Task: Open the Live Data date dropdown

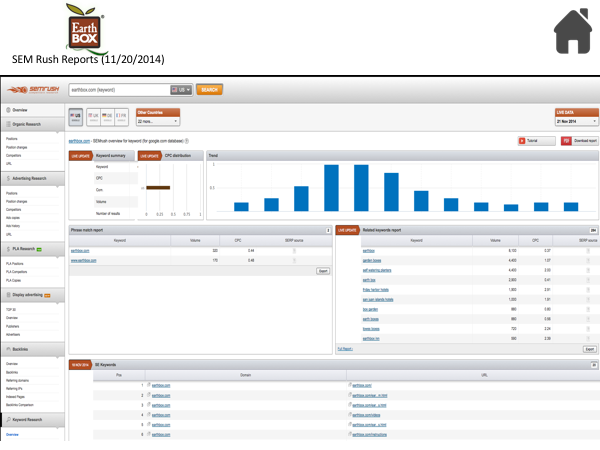Action: (577, 121)
